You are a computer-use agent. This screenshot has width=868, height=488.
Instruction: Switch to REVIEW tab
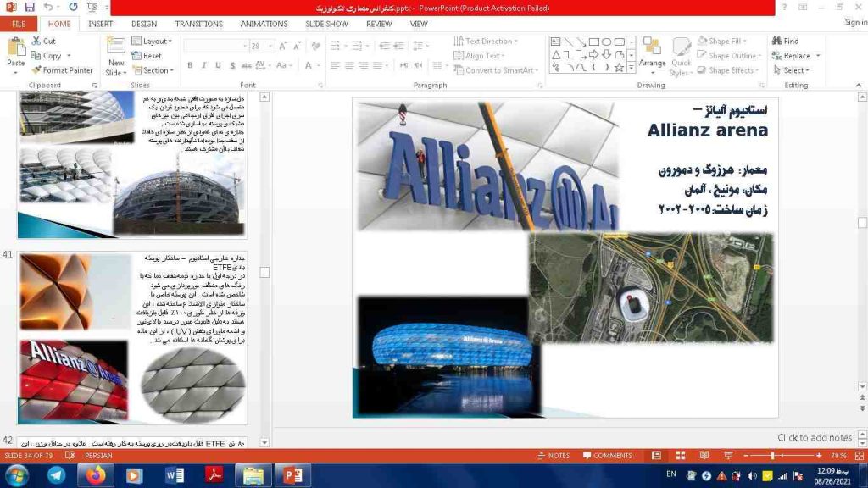(x=379, y=24)
